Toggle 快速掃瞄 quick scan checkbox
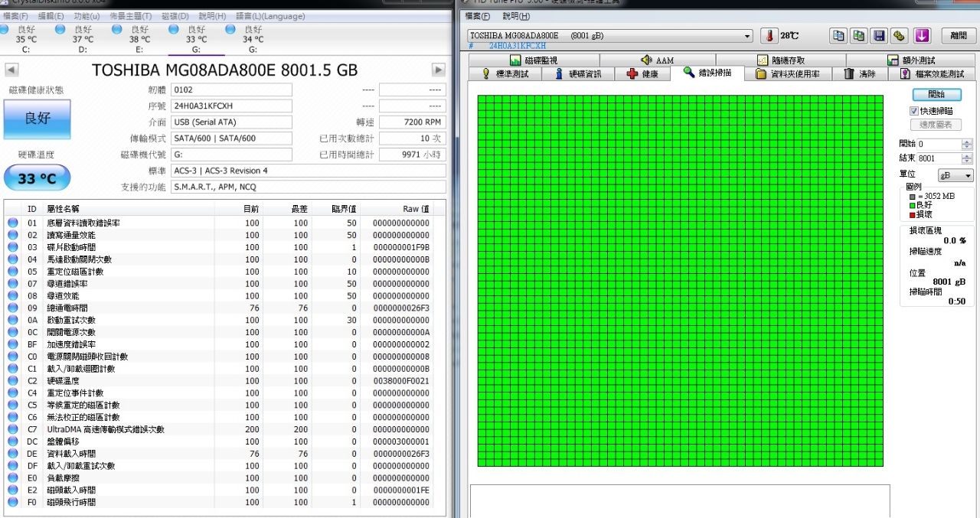 coord(913,111)
